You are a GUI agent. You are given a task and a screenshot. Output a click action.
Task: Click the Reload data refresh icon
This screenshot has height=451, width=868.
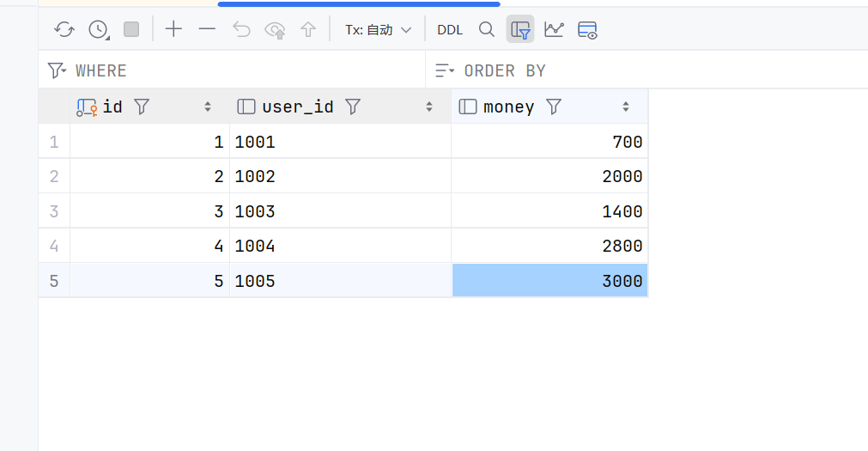click(x=64, y=29)
